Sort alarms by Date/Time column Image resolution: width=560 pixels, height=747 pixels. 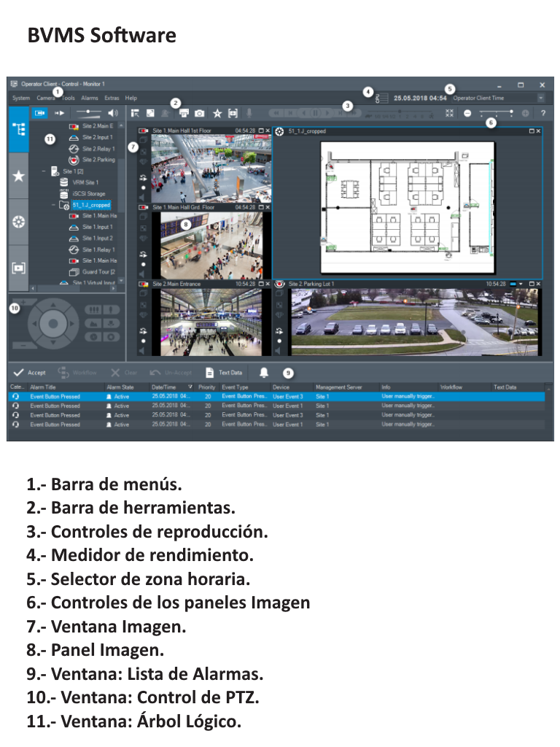click(x=171, y=387)
